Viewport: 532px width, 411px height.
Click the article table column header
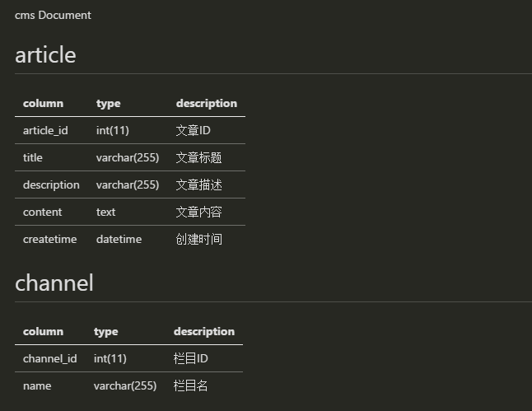[43, 103]
